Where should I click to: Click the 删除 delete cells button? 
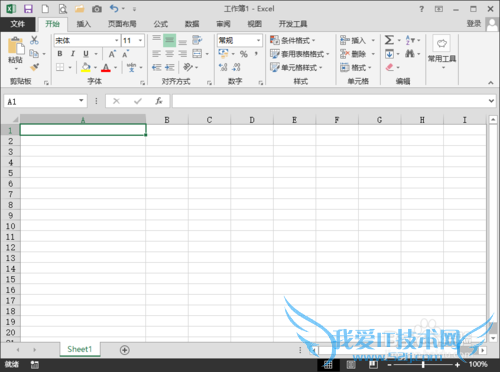coord(357,54)
